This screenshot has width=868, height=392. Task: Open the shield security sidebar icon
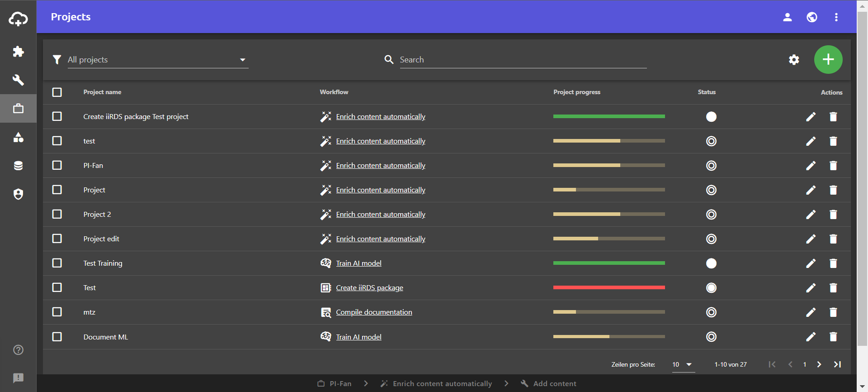(18, 194)
